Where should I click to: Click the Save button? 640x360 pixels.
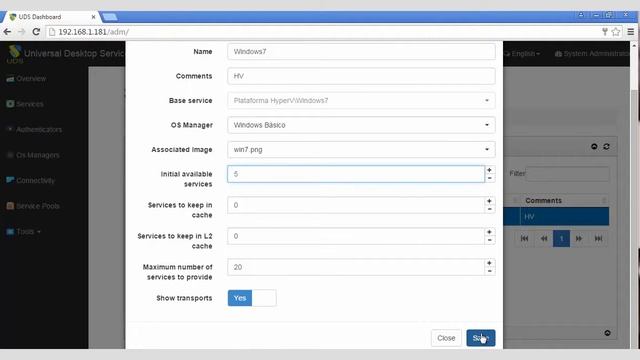coord(481,338)
